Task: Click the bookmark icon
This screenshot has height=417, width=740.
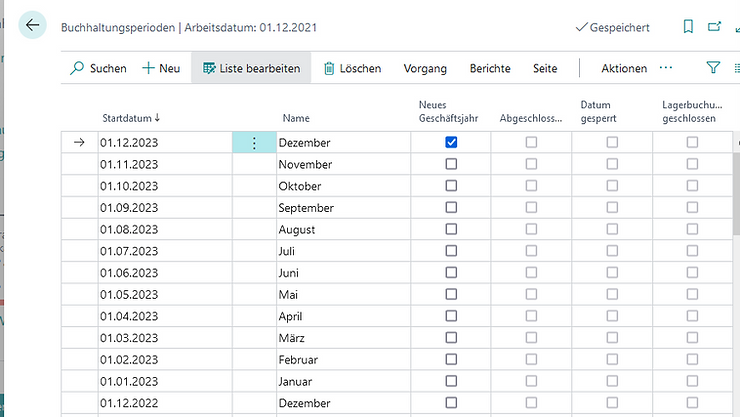Action: 688,27
